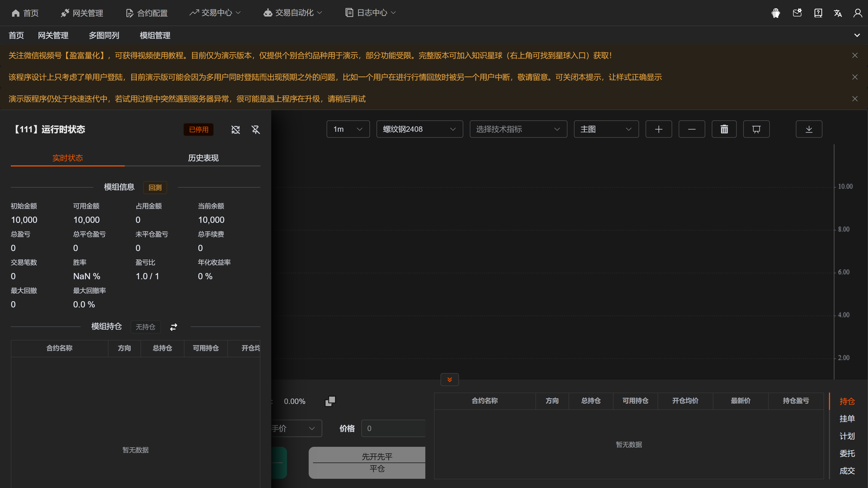Select the 历史表现 tab
Image resolution: width=868 pixels, height=488 pixels.
pos(203,158)
